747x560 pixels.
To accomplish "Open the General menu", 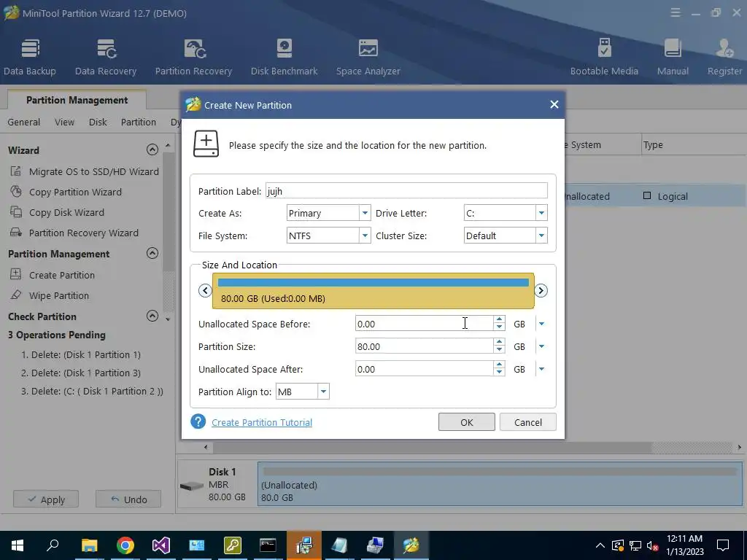I will click(24, 122).
